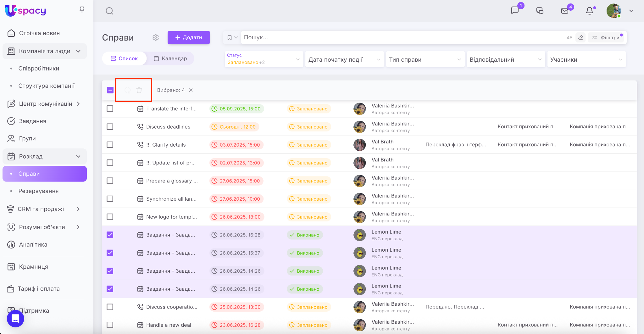This screenshot has width=644, height=334.
Task: Open Завдання in the sidebar menu
Action: (32, 121)
